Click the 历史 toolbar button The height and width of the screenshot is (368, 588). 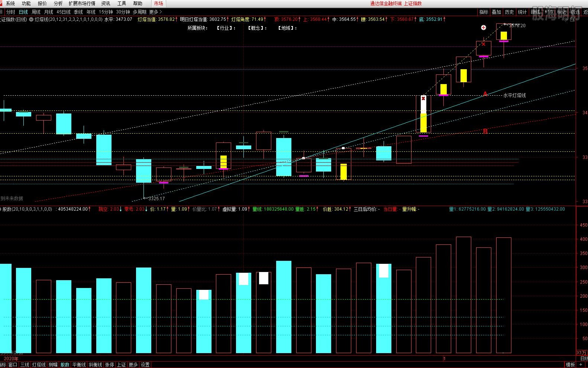[509, 12]
